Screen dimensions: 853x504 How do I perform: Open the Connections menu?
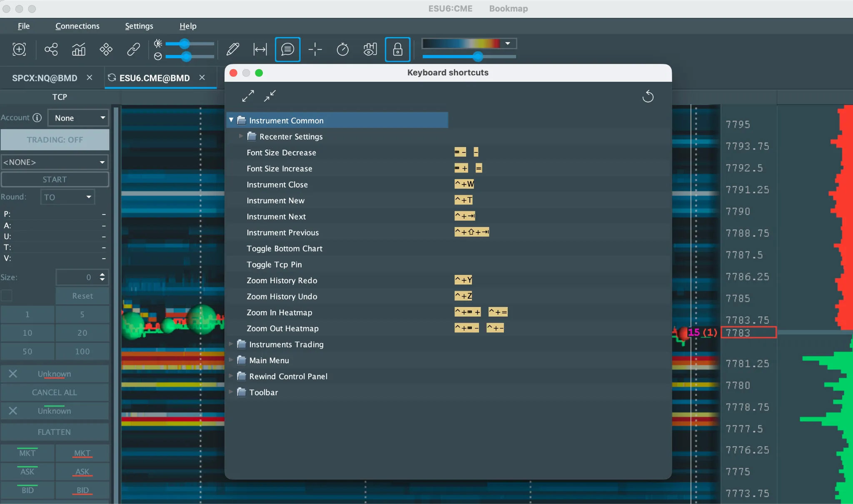click(77, 26)
